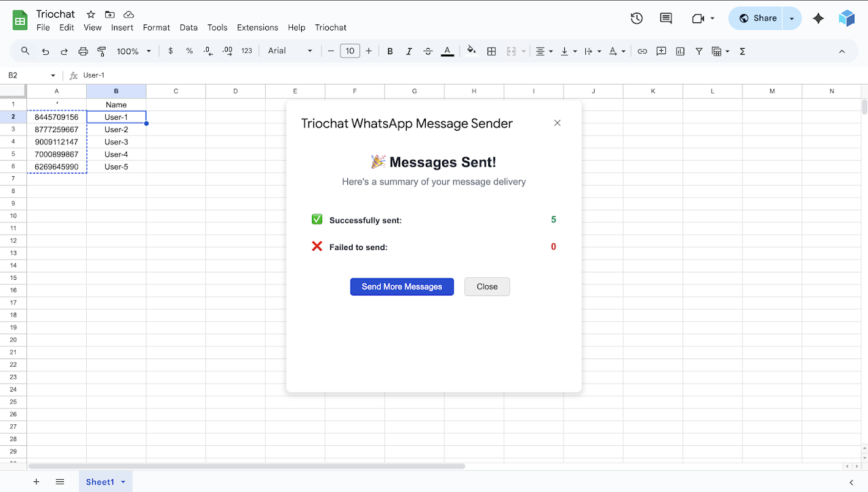Screen dimensions: 868x492
Task: Select cell containing 6269645990
Action: point(57,167)
